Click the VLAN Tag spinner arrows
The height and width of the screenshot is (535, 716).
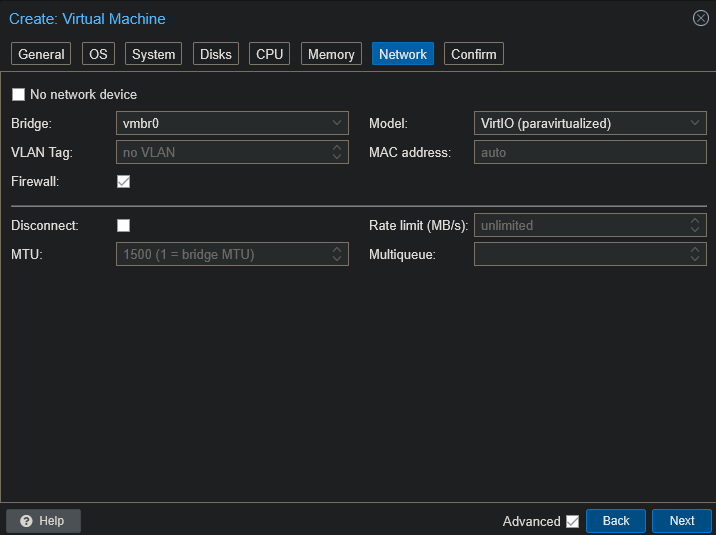[337, 153]
